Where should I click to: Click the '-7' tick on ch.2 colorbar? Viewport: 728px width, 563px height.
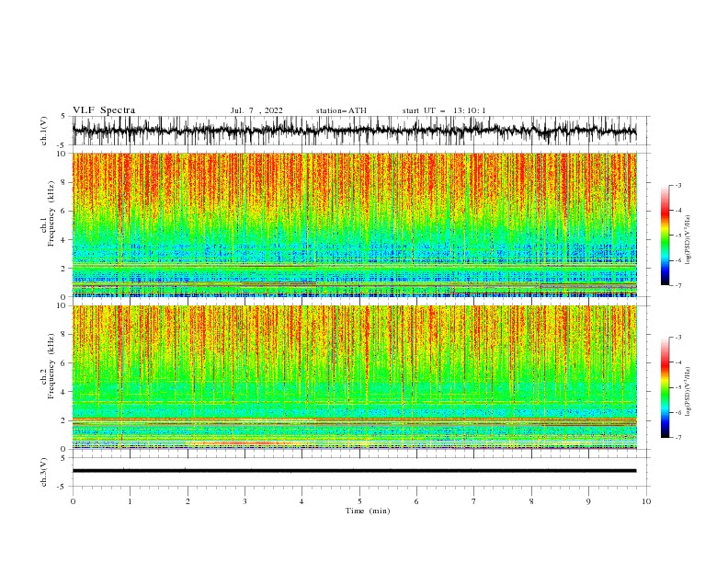pyautogui.click(x=678, y=437)
